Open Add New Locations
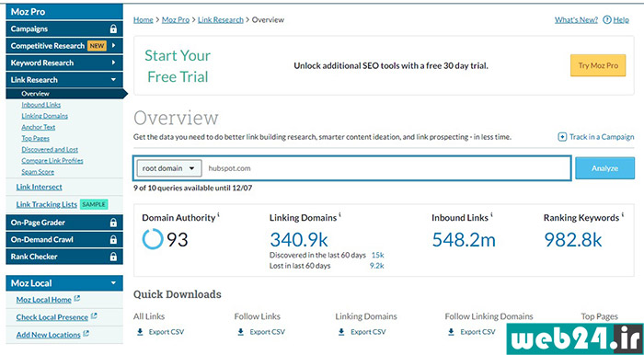 pyautogui.click(x=49, y=335)
